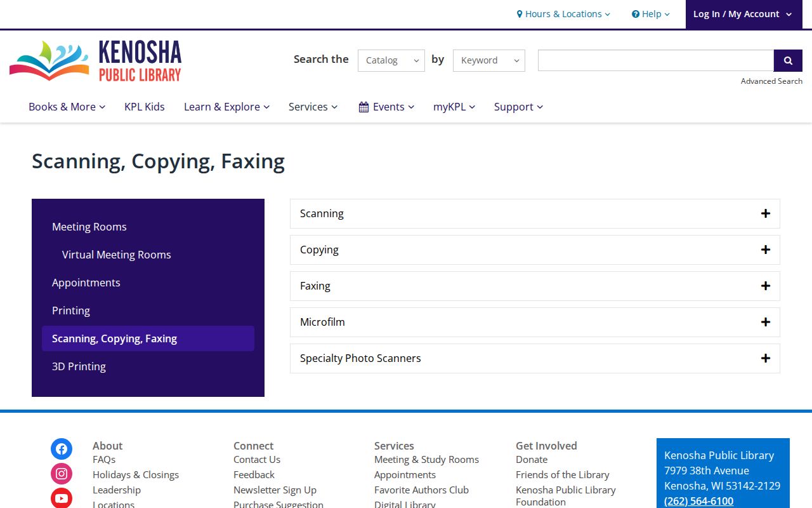Open the Keyword search type dropdown
The width and height of the screenshot is (812, 508).
click(489, 60)
